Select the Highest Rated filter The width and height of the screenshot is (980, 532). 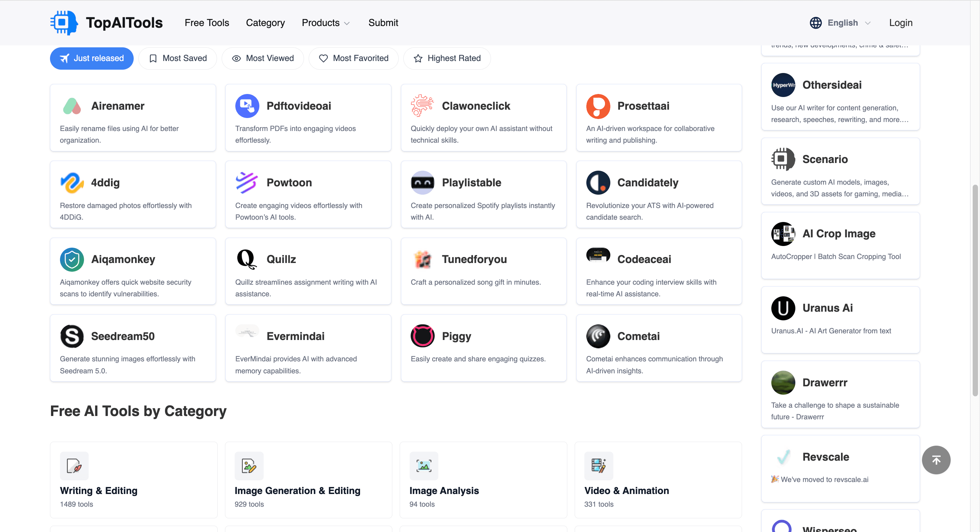coord(447,59)
